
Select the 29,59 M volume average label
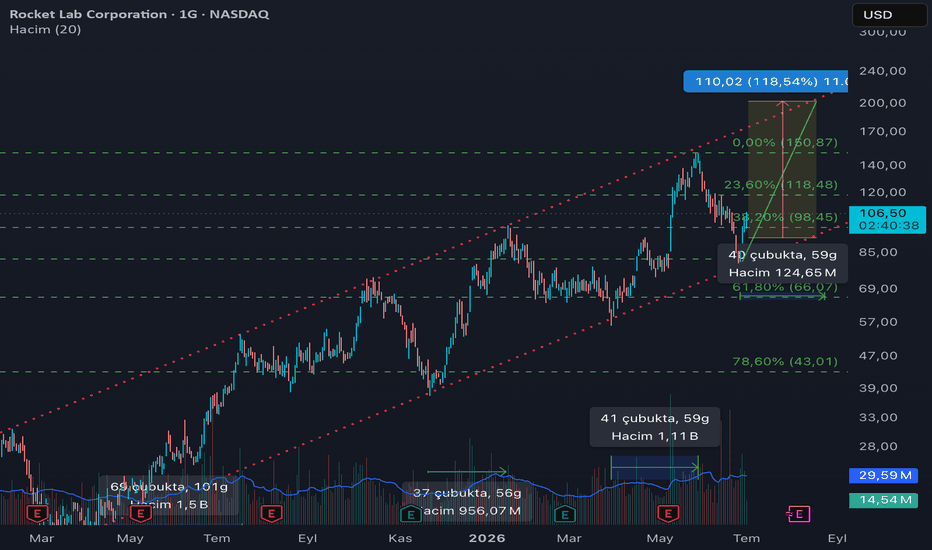click(884, 475)
